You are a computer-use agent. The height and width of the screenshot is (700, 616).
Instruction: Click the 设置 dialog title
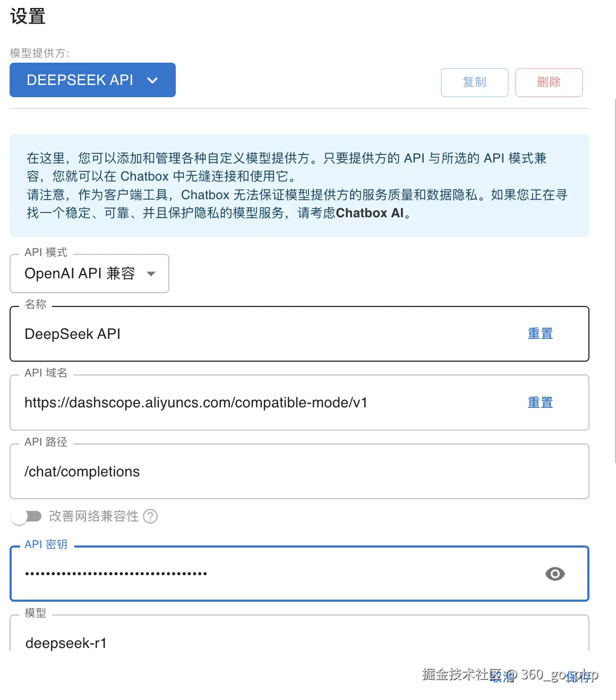(x=28, y=16)
